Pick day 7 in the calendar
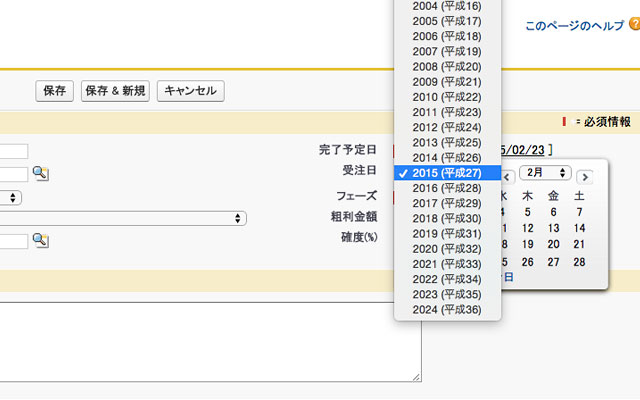 (579, 212)
